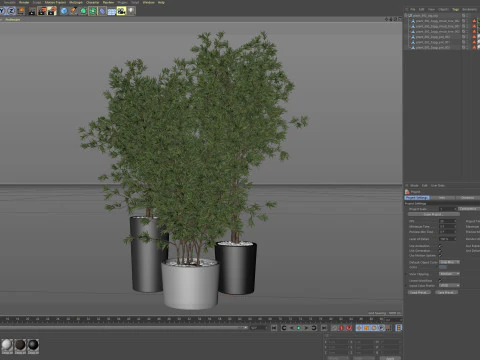The image size is (480, 360).
Task: Click the default object Color swatch
Action: tap(443, 267)
